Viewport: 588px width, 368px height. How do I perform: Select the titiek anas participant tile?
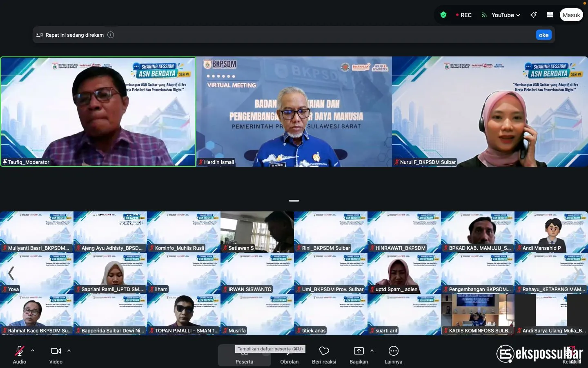coord(331,314)
